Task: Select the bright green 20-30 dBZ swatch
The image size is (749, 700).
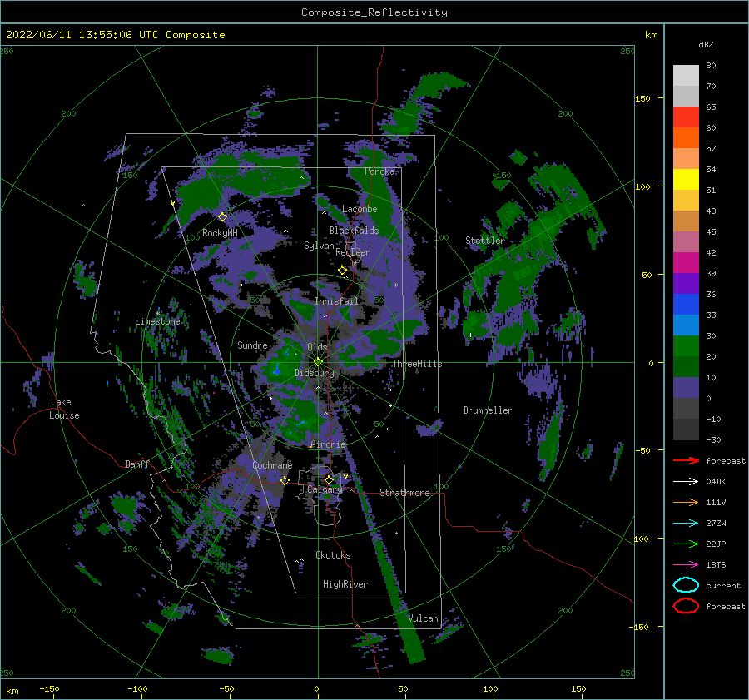Action: pos(686,345)
